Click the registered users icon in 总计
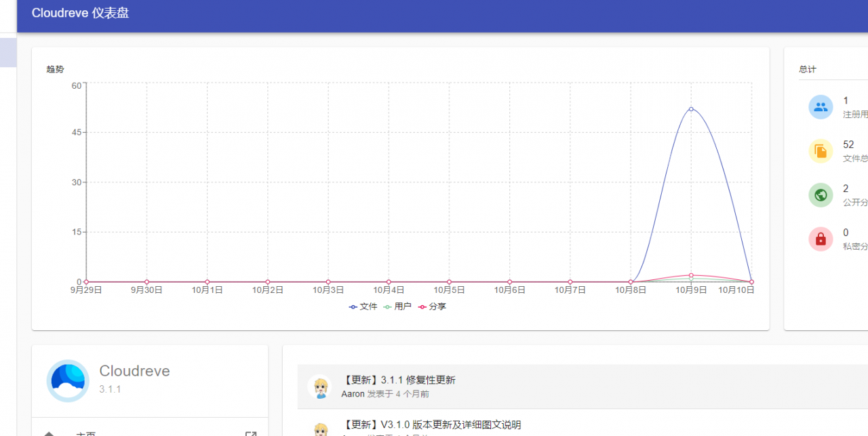Screen dimensions: 868x436 tap(821, 107)
